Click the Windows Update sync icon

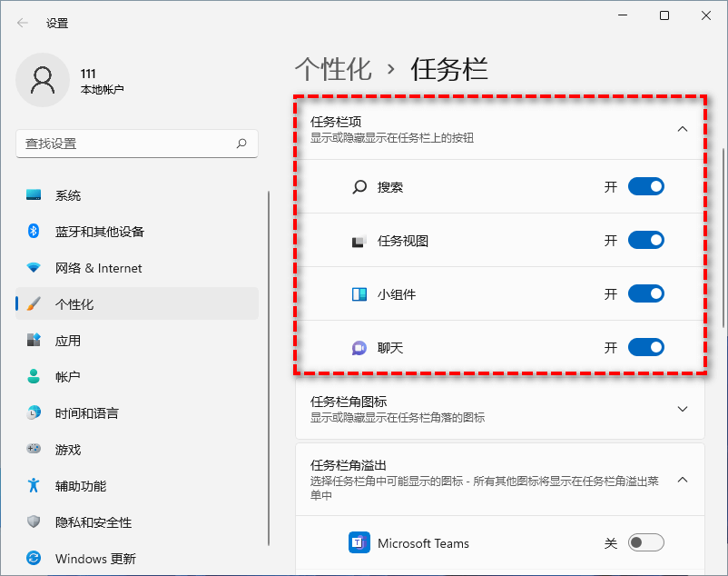point(34,558)
